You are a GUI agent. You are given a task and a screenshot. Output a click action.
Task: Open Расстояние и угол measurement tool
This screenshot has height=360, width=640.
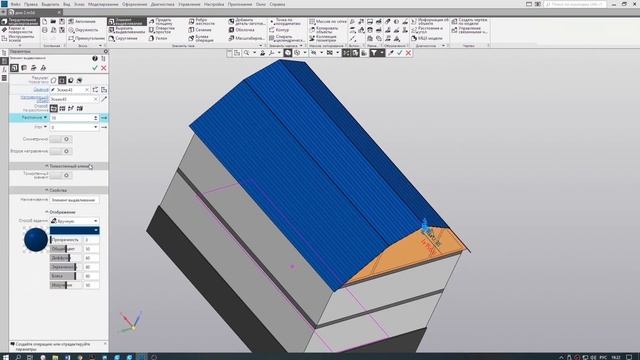point(427,30)
